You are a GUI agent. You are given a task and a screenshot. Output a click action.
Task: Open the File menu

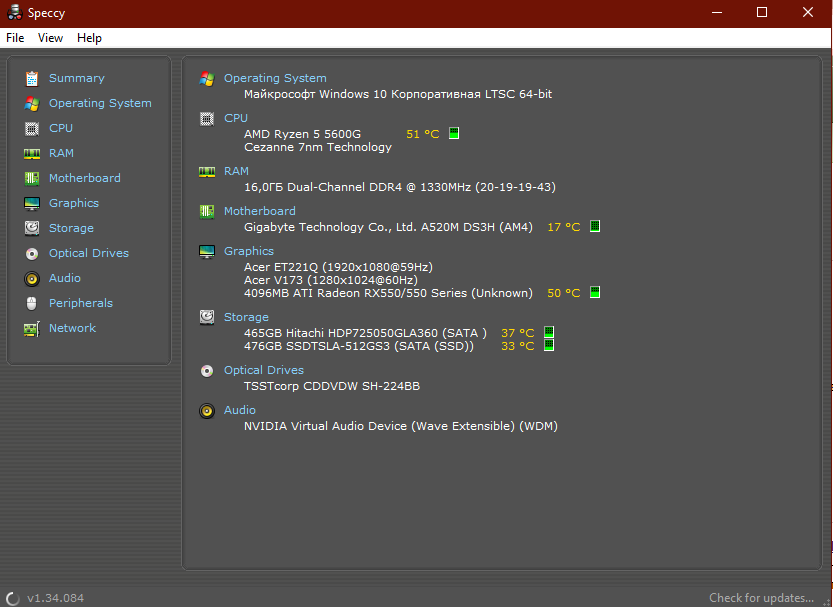[15, 38]
